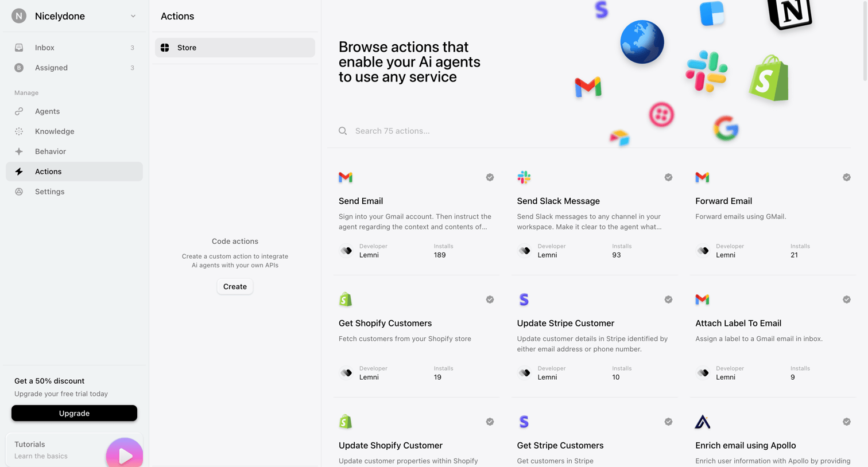
Task: Click installs count 189 on Send Email
Action: pyautogui.click(x=440, y=255)
